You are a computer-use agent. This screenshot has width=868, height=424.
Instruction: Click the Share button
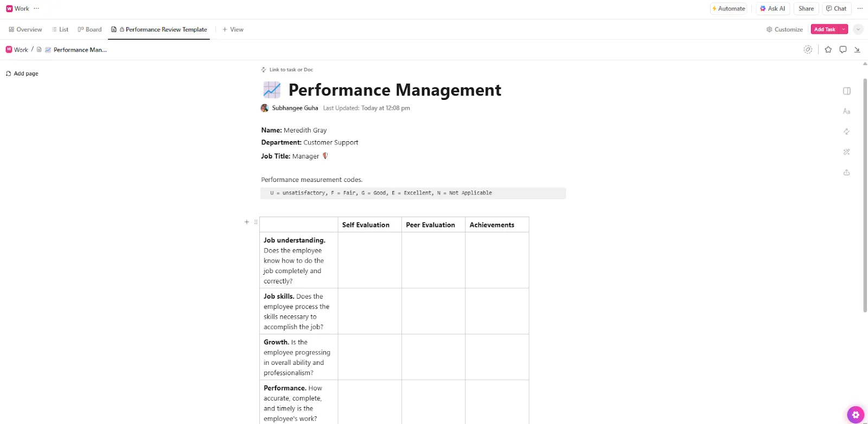coord(806,9)
